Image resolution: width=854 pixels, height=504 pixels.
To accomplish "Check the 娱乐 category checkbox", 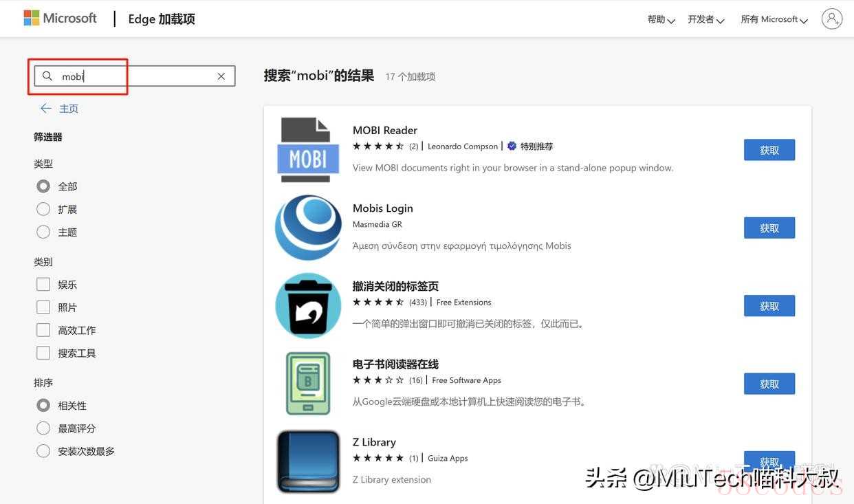I will pyautogui.click(x=43, y=284).
